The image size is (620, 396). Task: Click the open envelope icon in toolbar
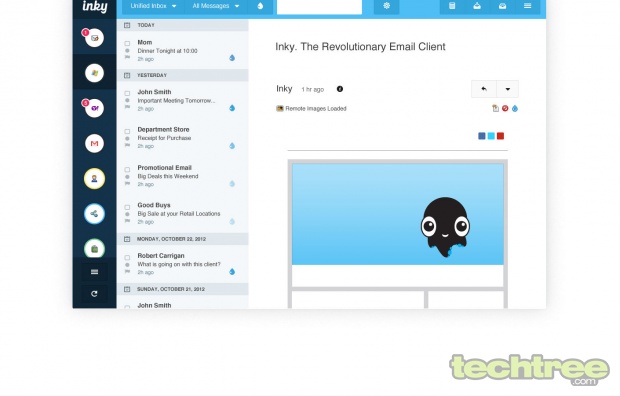(x=502, y=6)
